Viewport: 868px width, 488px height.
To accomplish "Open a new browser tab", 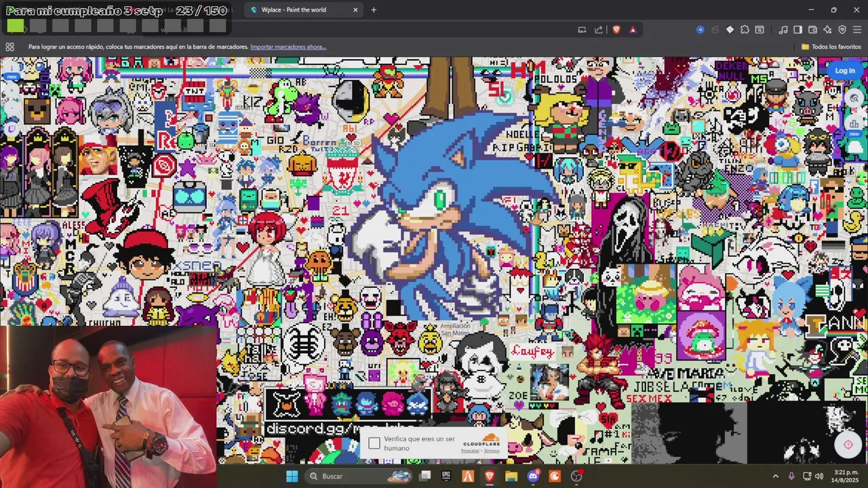I will tap(374, 9).
